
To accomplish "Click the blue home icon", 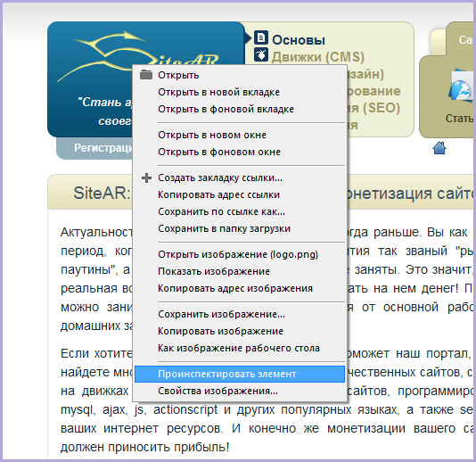I will point(439,148).
